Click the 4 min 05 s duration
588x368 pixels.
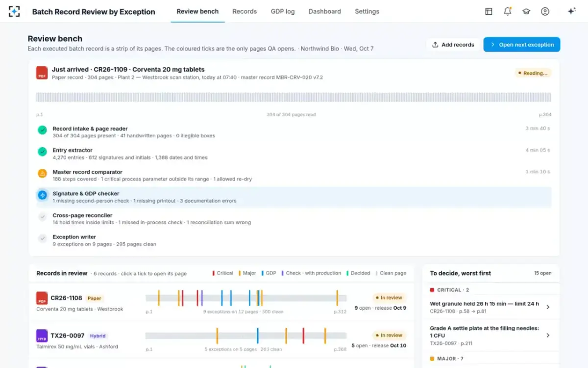coord(538,150)
